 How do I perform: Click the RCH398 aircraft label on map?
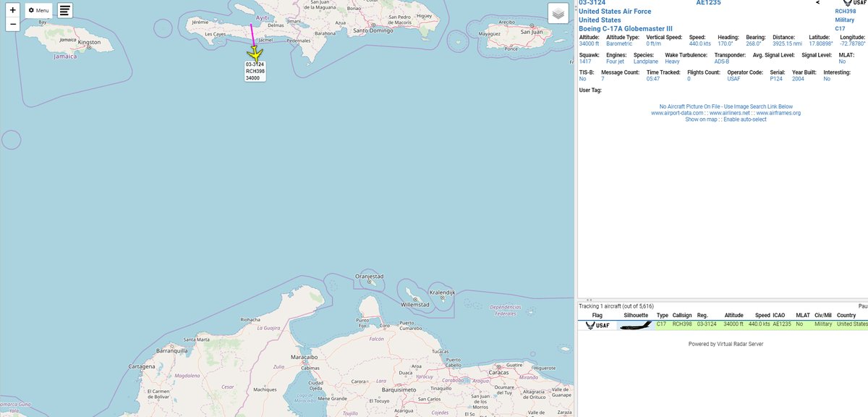click(255, 71)
